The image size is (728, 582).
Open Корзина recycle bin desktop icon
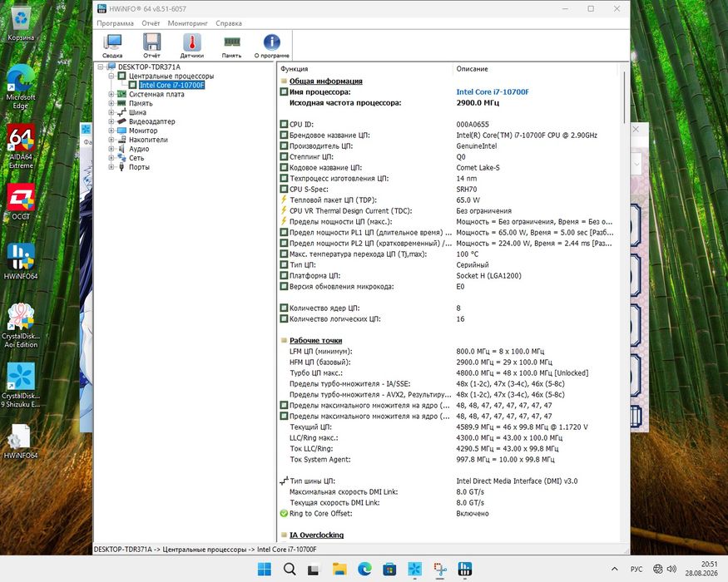click(21, 25)
